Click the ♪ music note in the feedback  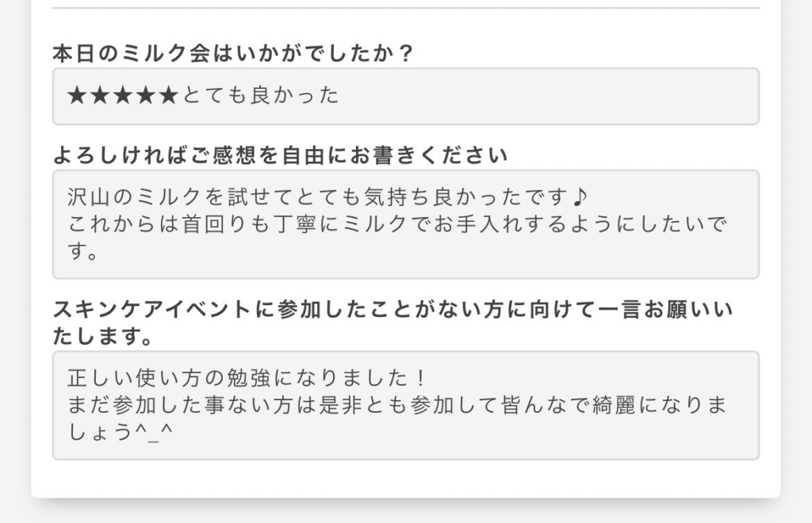click(580, 197)
